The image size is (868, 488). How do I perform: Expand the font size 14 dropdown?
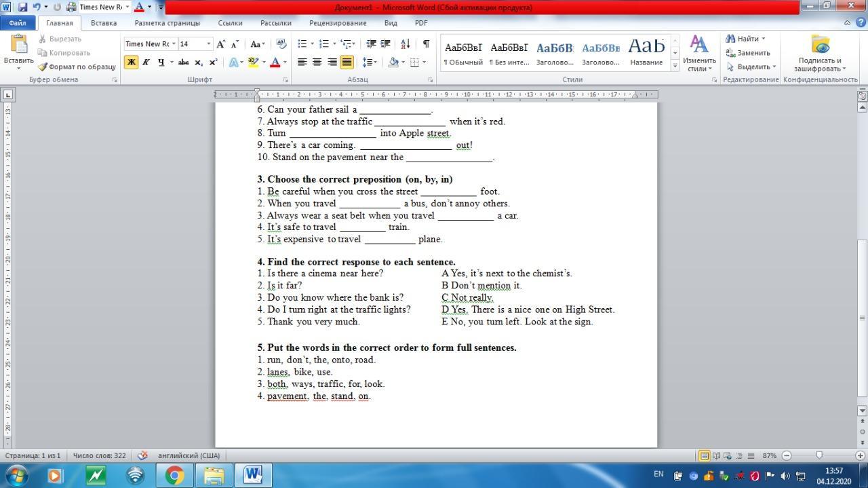pos(209,44)
